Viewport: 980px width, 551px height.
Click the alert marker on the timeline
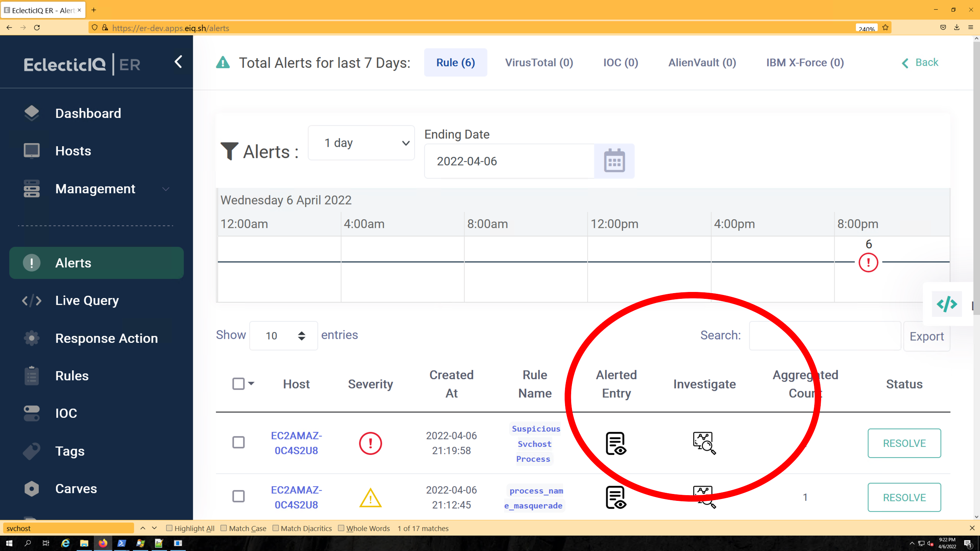point(868,262)
